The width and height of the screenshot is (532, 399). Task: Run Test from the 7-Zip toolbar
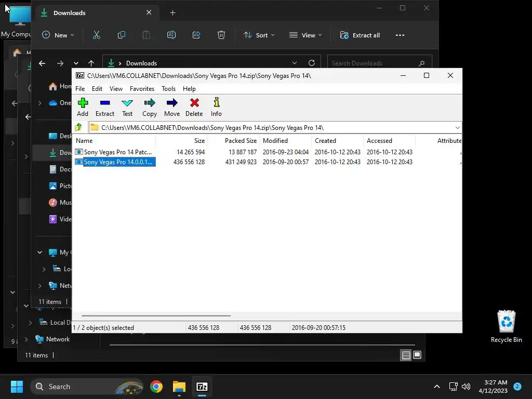[x=127, y=107]
